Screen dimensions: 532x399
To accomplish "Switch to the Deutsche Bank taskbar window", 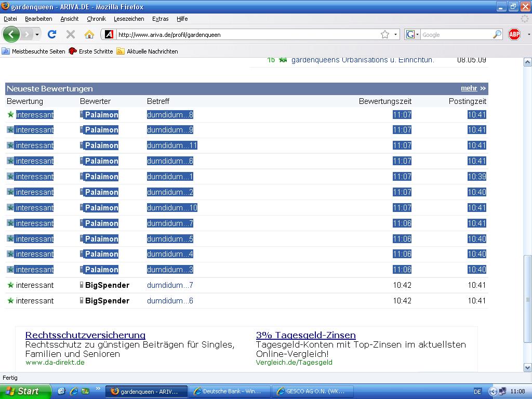I will coord(231,391).
